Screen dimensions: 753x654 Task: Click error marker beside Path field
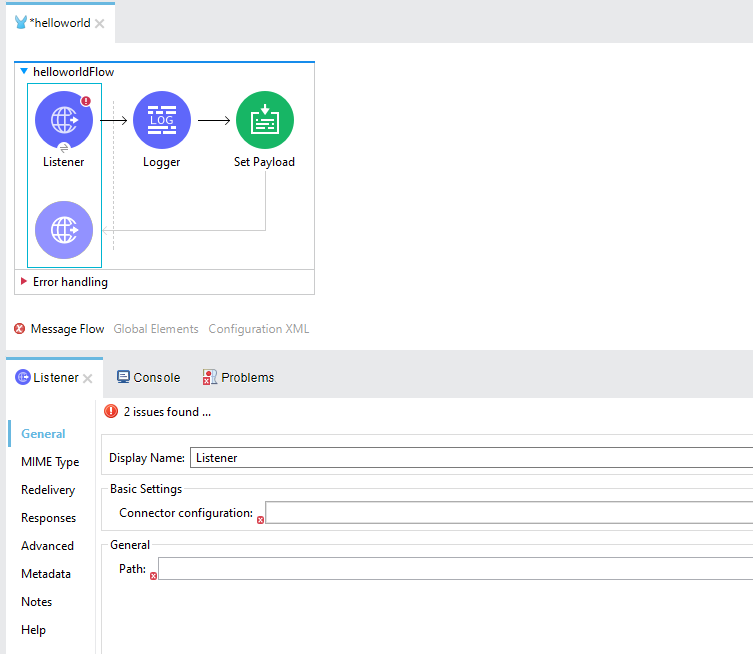153,576
